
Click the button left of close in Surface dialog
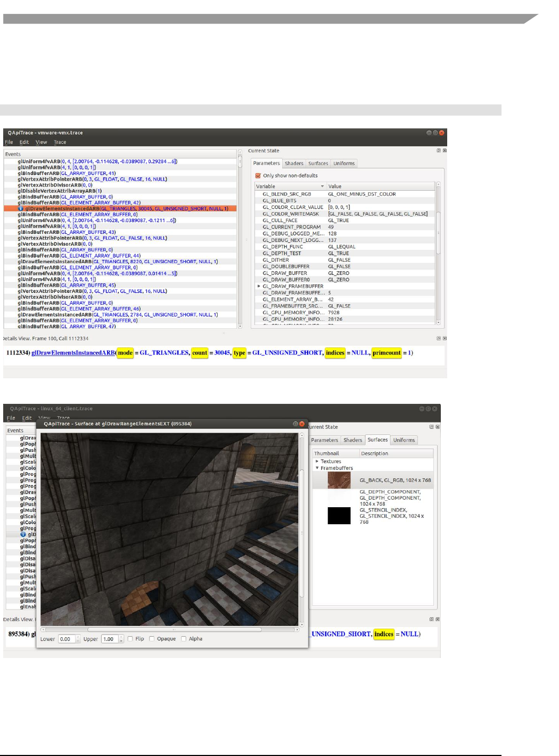tap(295, 424)
